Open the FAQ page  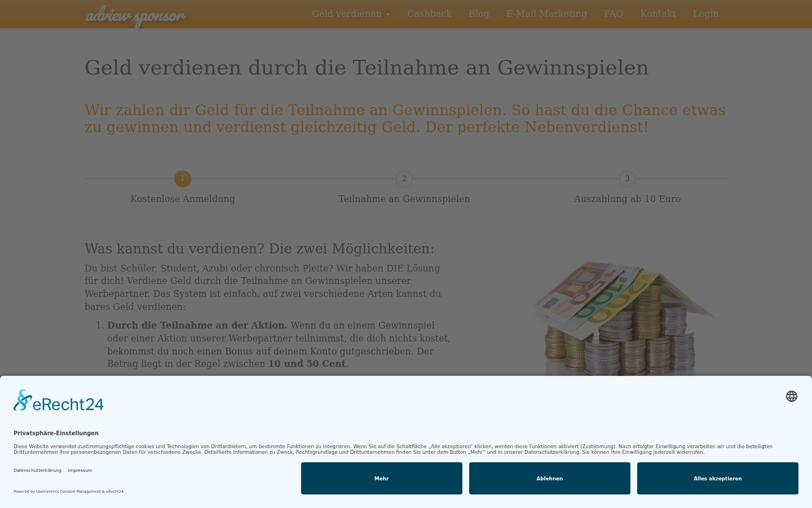[x=614, y=14]
